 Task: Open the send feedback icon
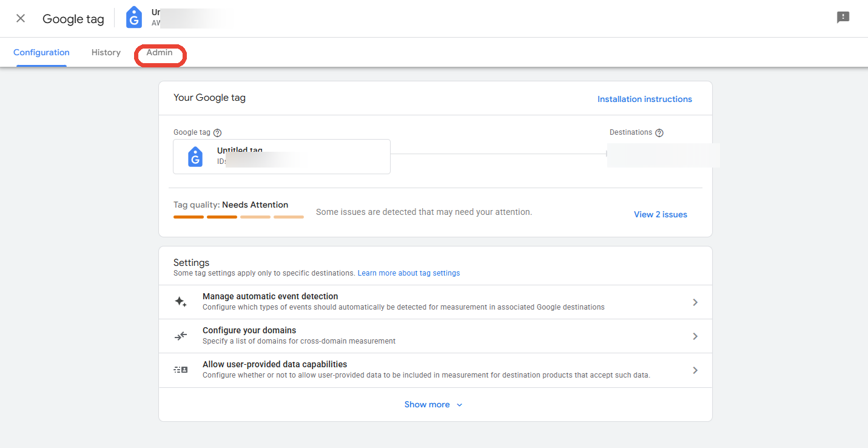click(x=843, y=18)
